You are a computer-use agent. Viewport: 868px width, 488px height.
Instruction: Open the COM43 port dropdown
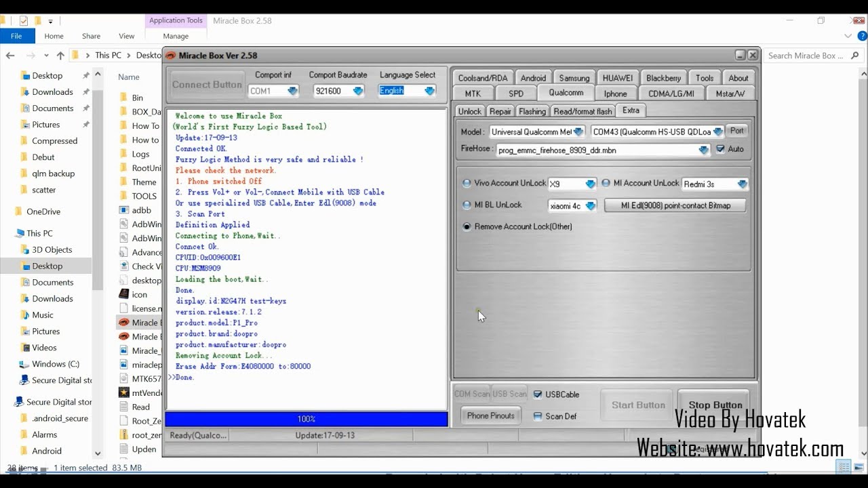coord(717,132)
